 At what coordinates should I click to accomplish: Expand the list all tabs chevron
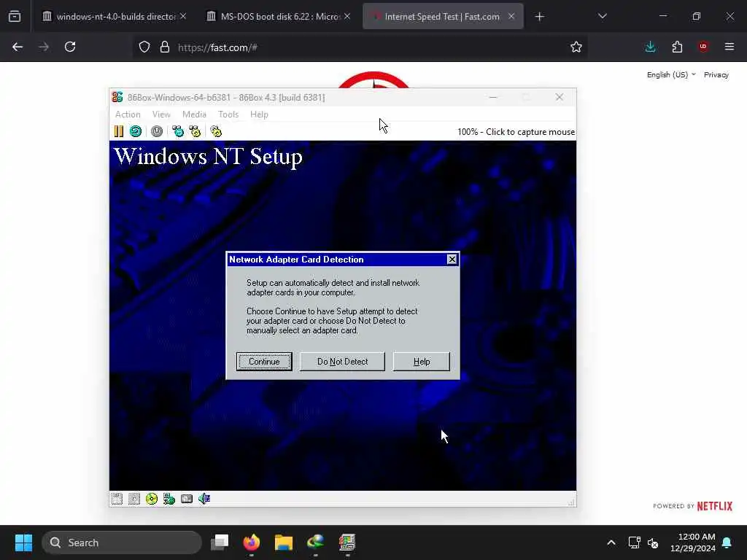coord(602,17)
